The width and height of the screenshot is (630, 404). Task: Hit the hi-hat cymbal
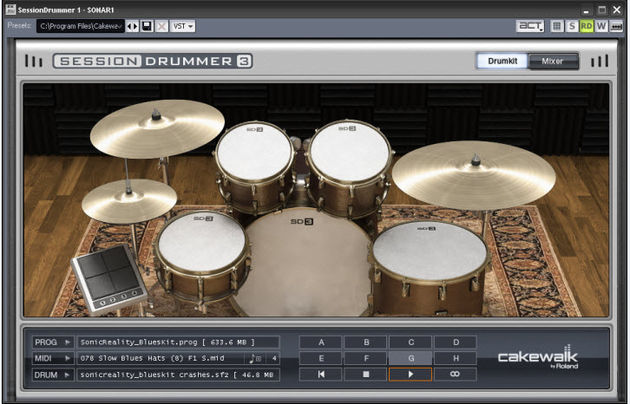click(129, 200)
